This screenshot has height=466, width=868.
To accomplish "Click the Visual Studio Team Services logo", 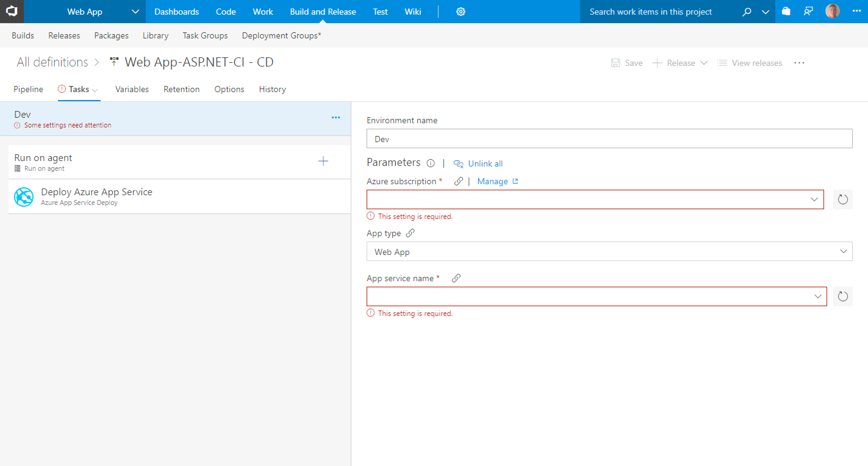I will point(12,12).
